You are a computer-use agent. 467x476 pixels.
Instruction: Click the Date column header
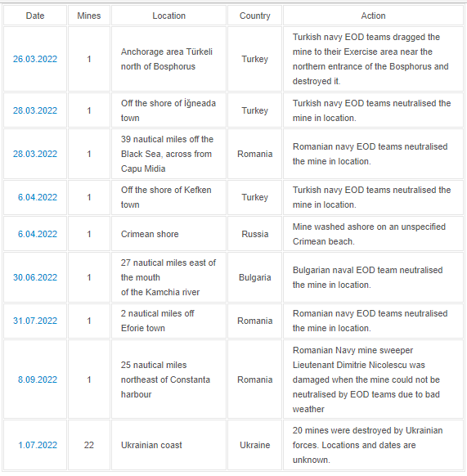pos(35,16)
